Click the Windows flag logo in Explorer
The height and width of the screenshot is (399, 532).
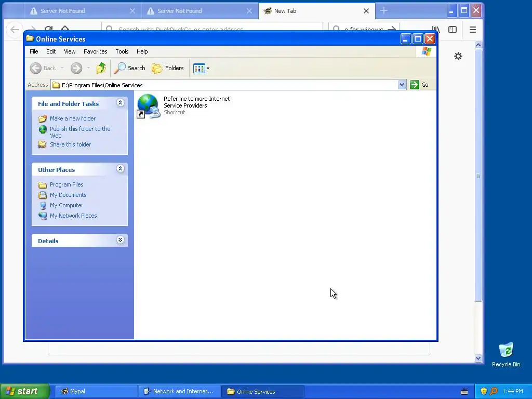(426, 51)
